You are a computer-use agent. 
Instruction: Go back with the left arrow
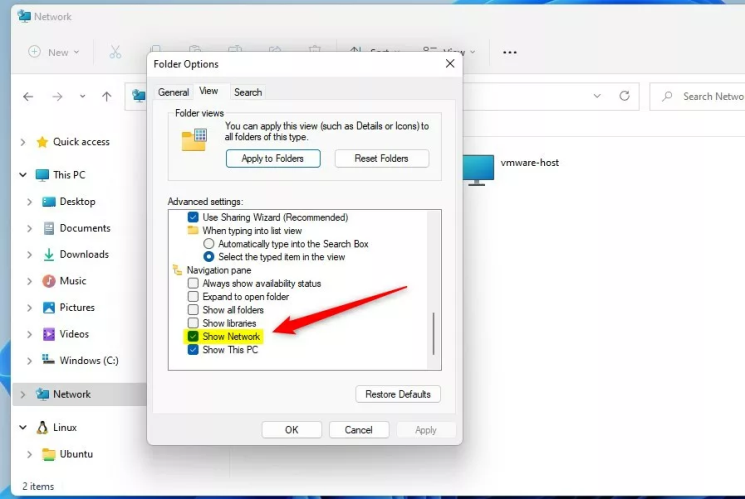tap(28, 97)
